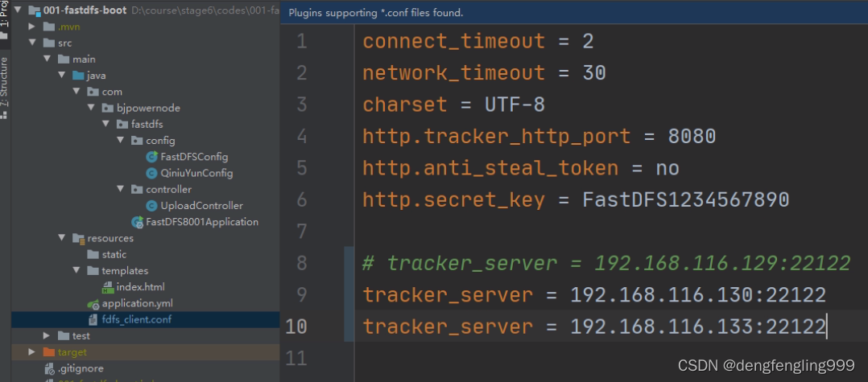Collapse the bjpowernode package arrow
This screenshot has height=382, width=868.
coord(91,108)
